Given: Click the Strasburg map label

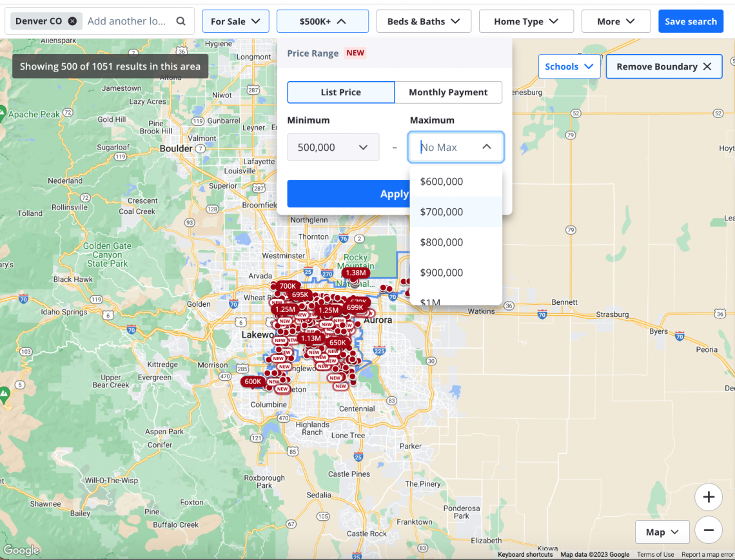Looking at the screenshot, I should click(x=612, y=314).
